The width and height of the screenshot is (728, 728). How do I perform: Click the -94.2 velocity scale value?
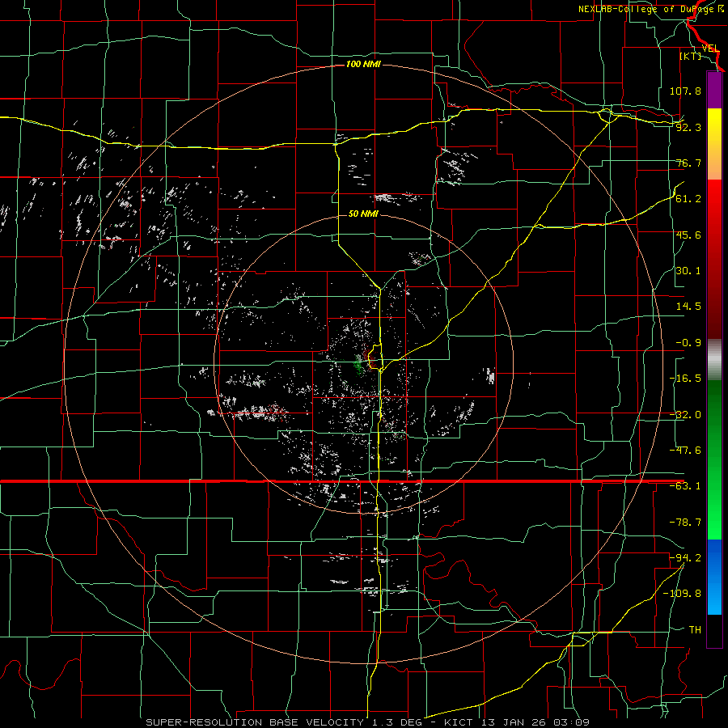click(685, 557)
